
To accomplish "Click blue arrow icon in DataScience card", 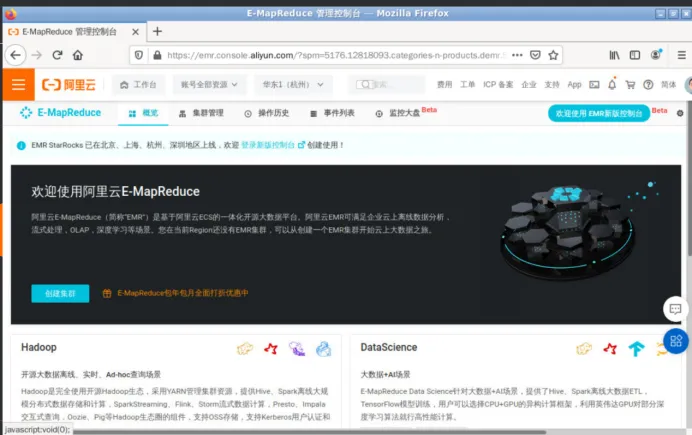I will tap(636, 349).
